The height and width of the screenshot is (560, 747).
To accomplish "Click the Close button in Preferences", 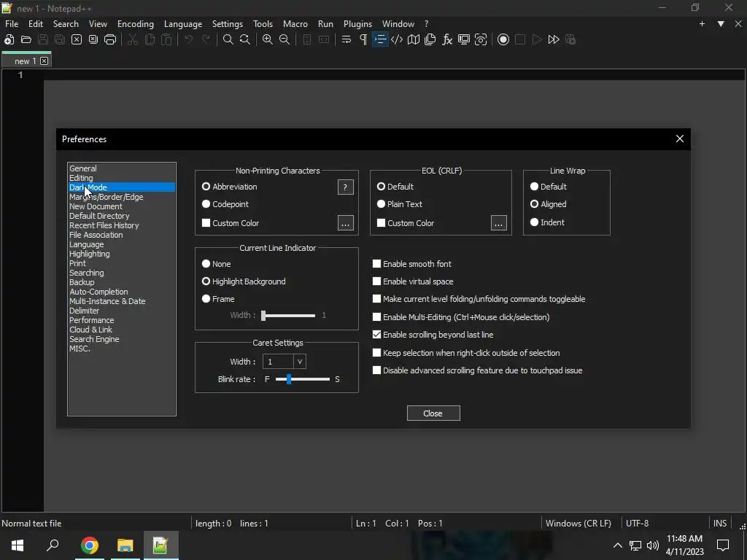I will (433, 413).
